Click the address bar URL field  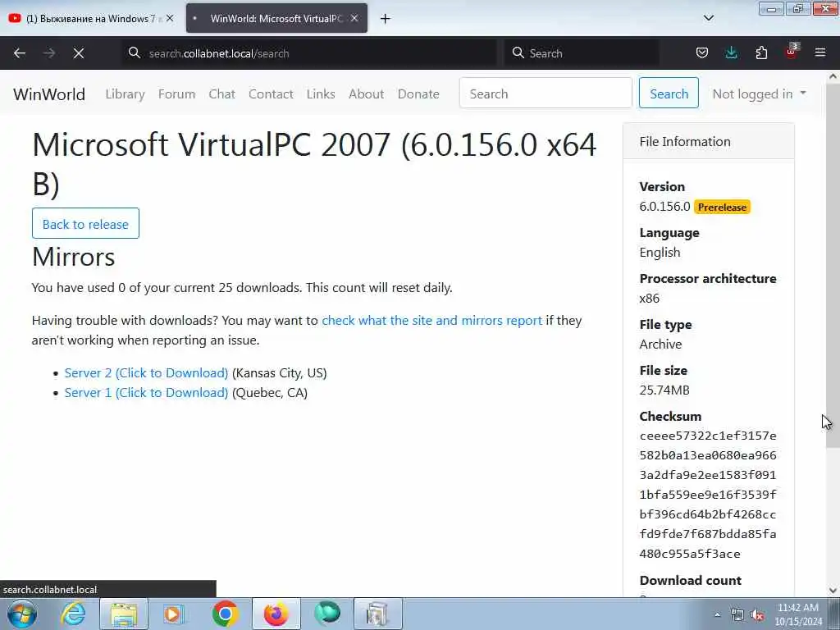[311, 53]
